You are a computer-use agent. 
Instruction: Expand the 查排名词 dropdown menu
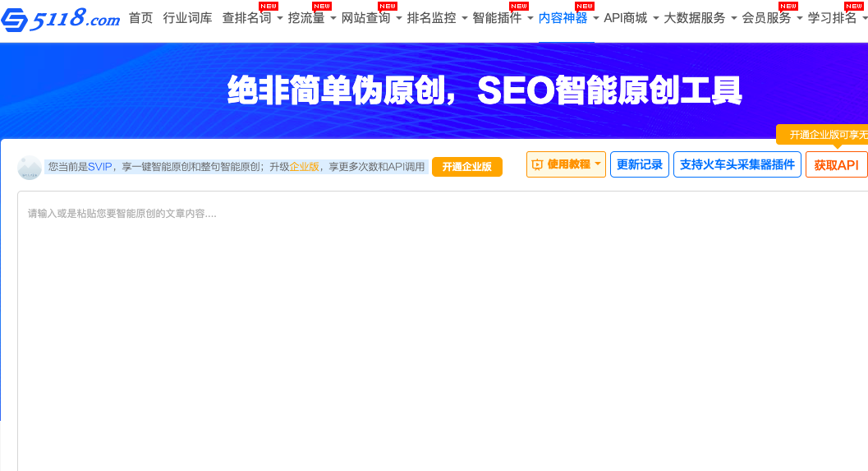coord(252,18)
